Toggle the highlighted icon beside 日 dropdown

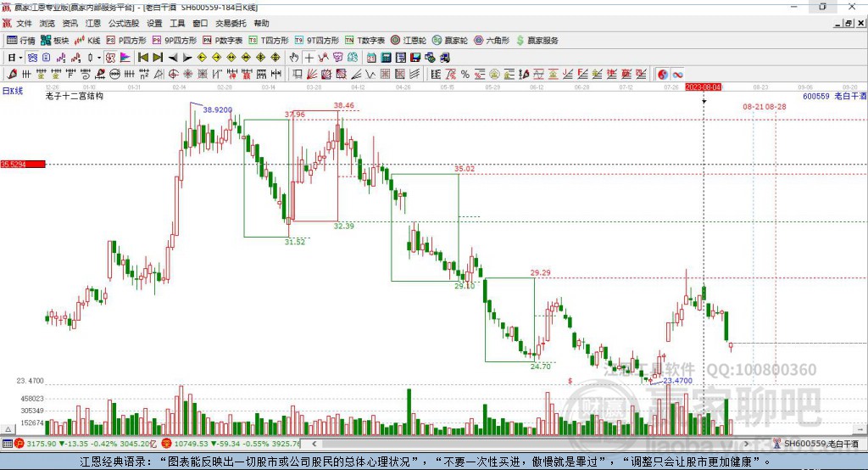(33, 58)
